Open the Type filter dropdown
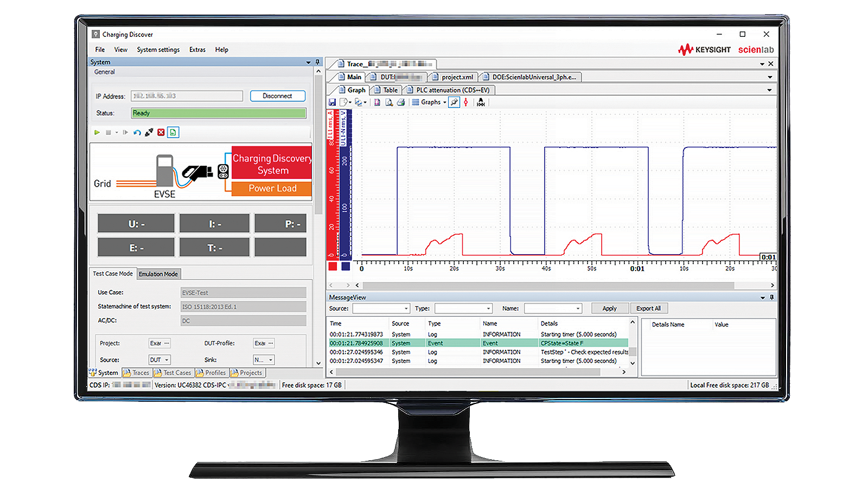This screenshot has height=488, width=868. [x=488, y=309]
